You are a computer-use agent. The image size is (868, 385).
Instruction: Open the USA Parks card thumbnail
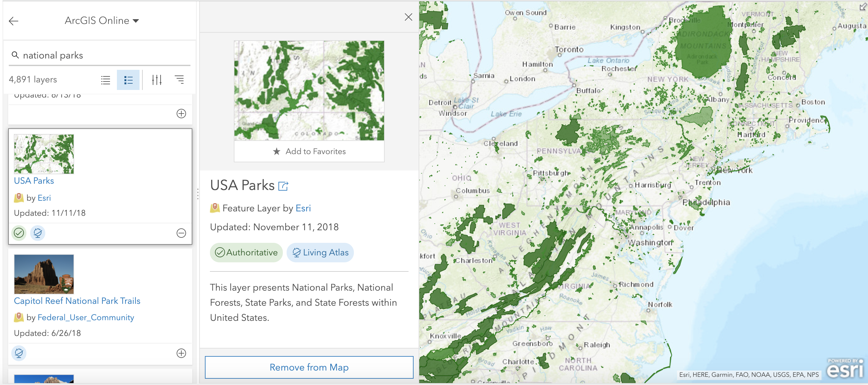tap(44, 154)
